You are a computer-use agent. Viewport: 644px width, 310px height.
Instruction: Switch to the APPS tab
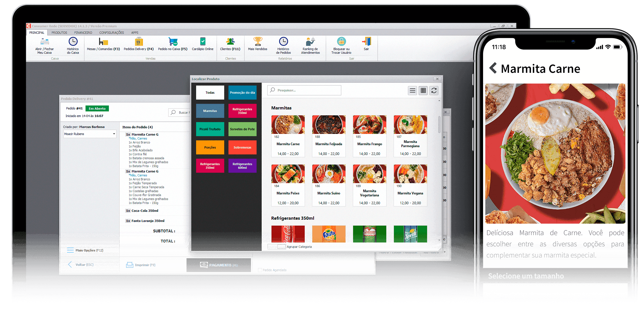point(135,33)
